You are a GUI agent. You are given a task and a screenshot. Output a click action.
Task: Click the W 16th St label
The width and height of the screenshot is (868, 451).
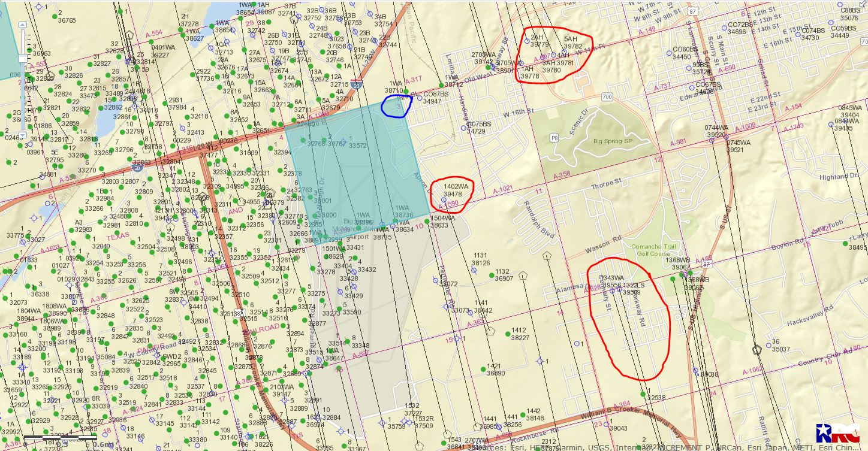pos(518,112)
